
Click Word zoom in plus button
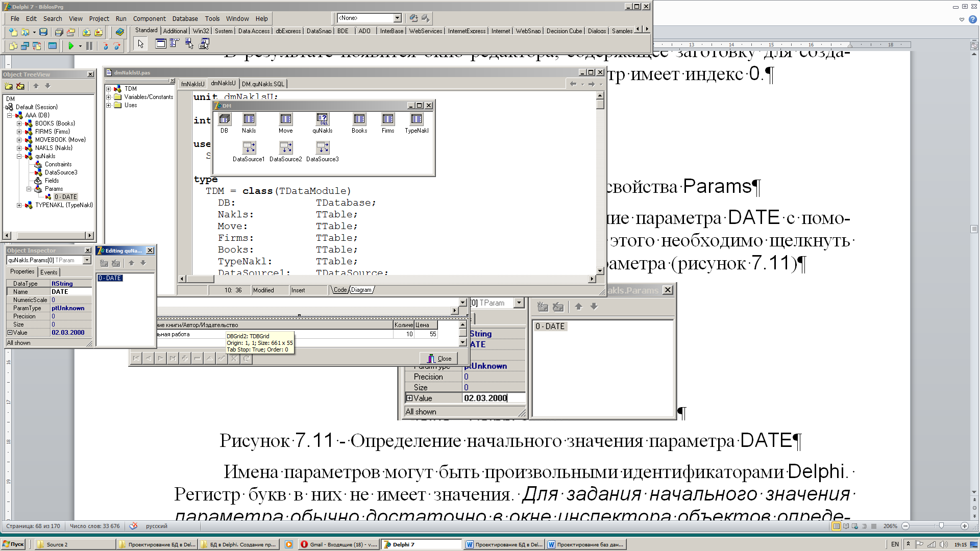tap(964, 526)
